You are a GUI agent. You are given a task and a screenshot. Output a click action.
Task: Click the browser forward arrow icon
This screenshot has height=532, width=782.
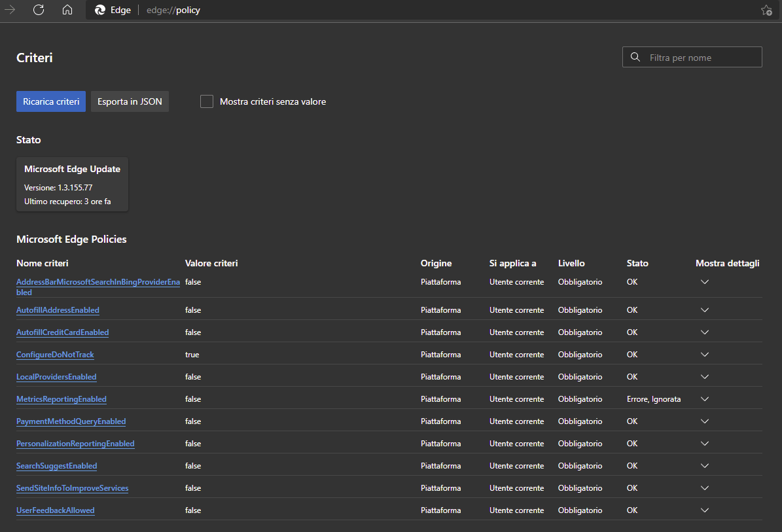[x=9, y=10]
